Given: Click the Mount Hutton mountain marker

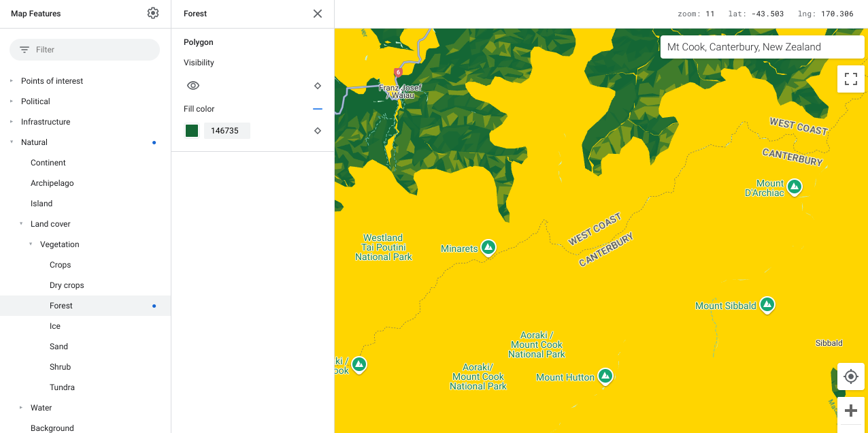Looking at the screenshot, I should click(x=605, y=376).
